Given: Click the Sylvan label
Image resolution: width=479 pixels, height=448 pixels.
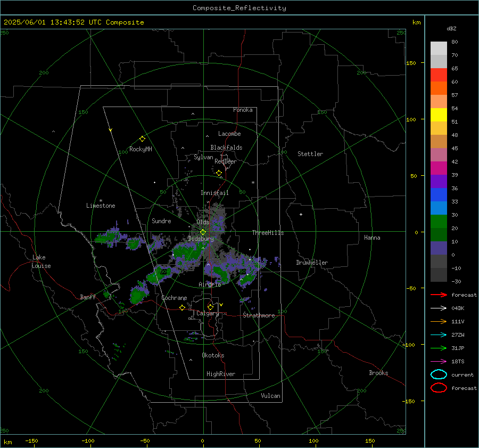Looking at the screenshot, I should click(x=203, y=157).
